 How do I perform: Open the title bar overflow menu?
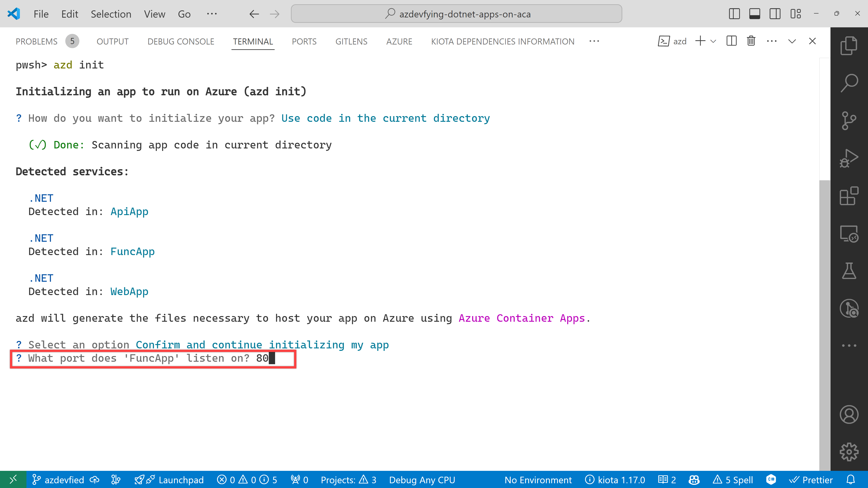point(212,14)
